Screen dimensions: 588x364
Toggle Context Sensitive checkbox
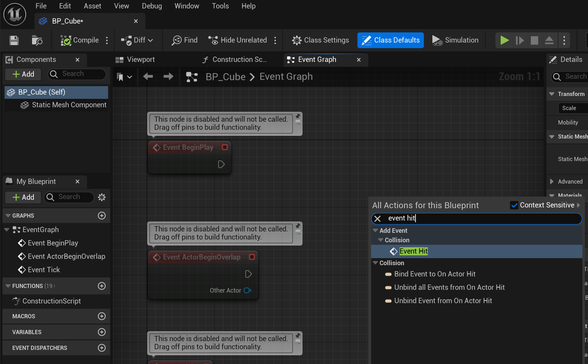pyautogui.click(x=514, y=205)
